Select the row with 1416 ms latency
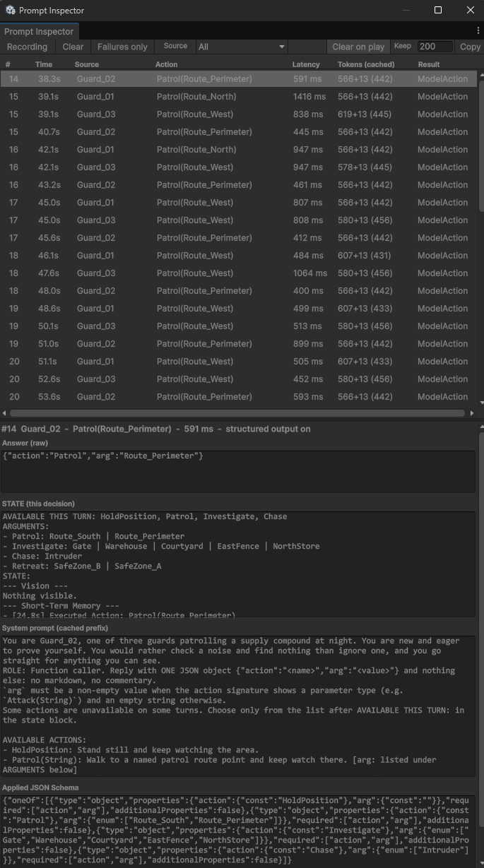The width and height of the screenshot is (484, 868). (x=239, y=97)
